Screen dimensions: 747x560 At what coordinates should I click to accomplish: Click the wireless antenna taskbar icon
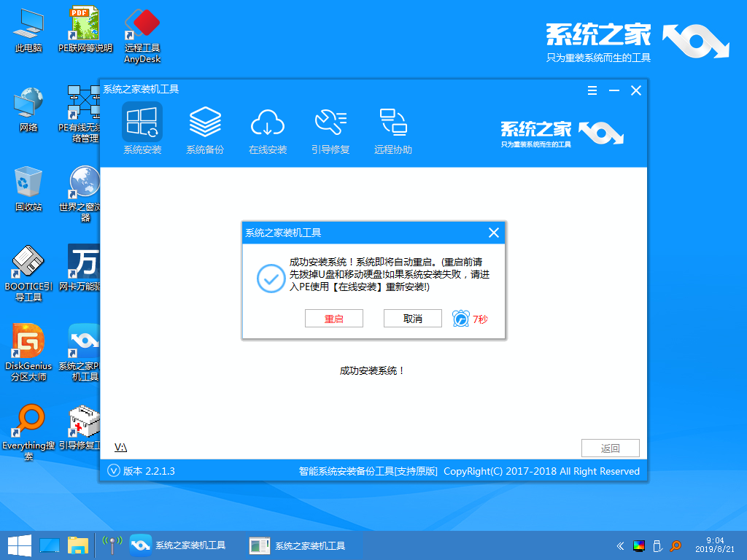point(112,545)
